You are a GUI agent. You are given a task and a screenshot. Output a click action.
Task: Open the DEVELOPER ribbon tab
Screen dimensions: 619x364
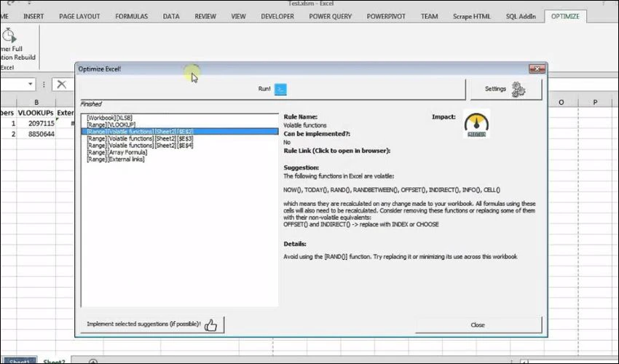(x=277, y=16)
